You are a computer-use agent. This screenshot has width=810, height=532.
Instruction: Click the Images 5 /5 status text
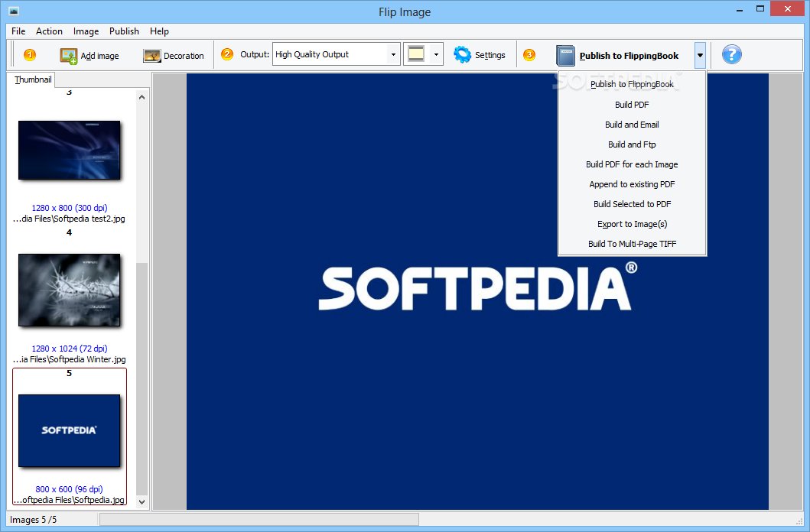[x=33, y=520]
